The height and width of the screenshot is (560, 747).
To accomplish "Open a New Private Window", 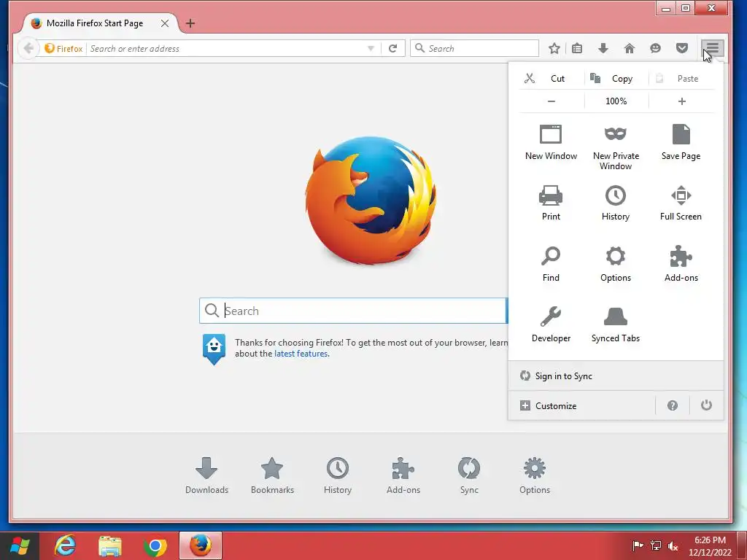I will [616, 147].
